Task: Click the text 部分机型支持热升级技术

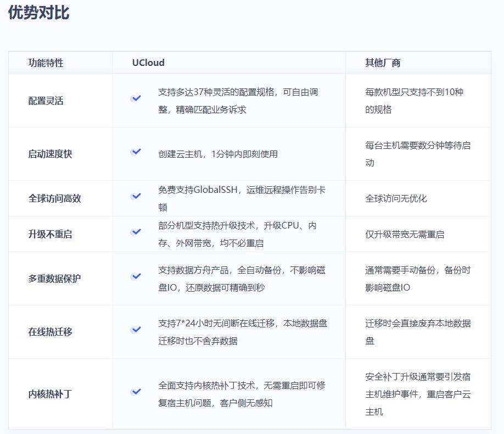Action: tap(206, 226)
